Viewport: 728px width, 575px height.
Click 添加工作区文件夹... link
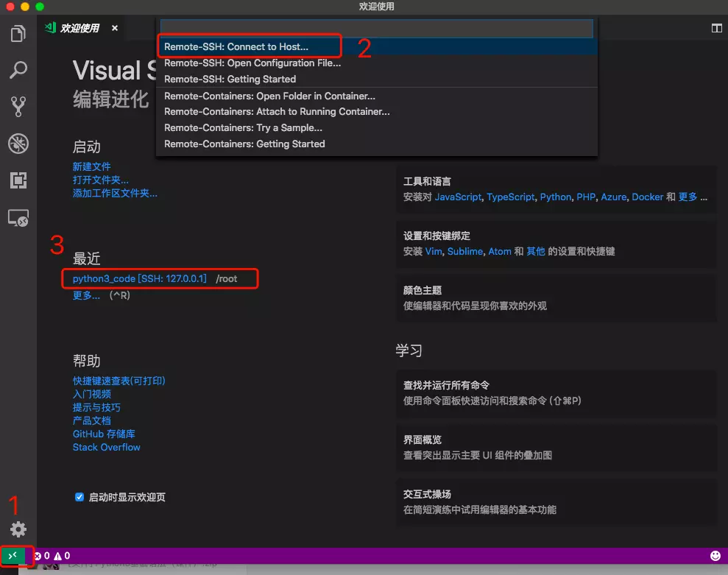pyautogui.click(x=115, y=193)
